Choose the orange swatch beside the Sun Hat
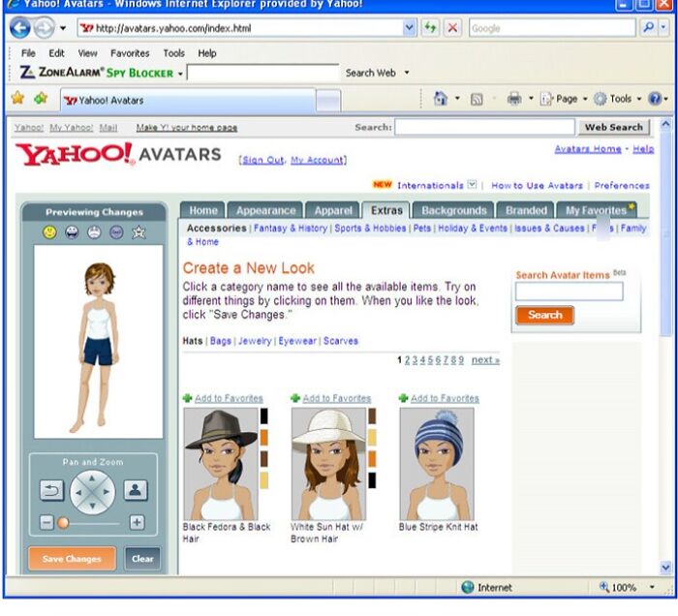678x616 pixels. click(372, 459)
